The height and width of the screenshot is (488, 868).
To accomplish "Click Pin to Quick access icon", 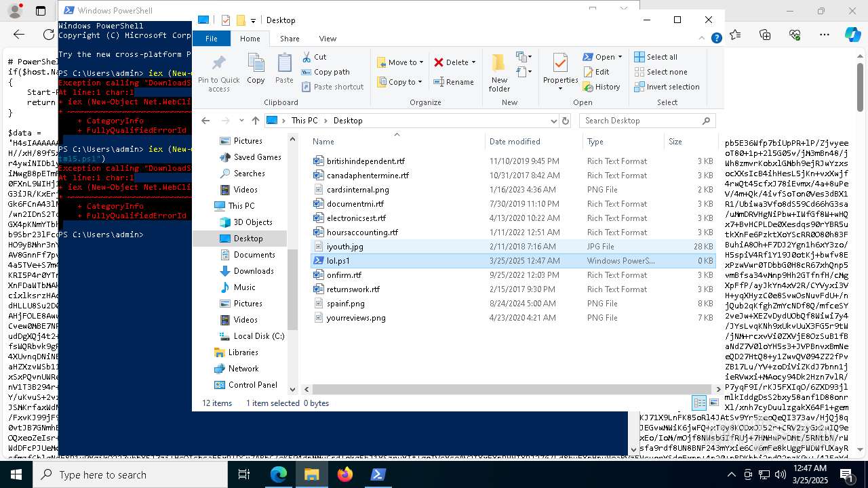I will 218,73.
